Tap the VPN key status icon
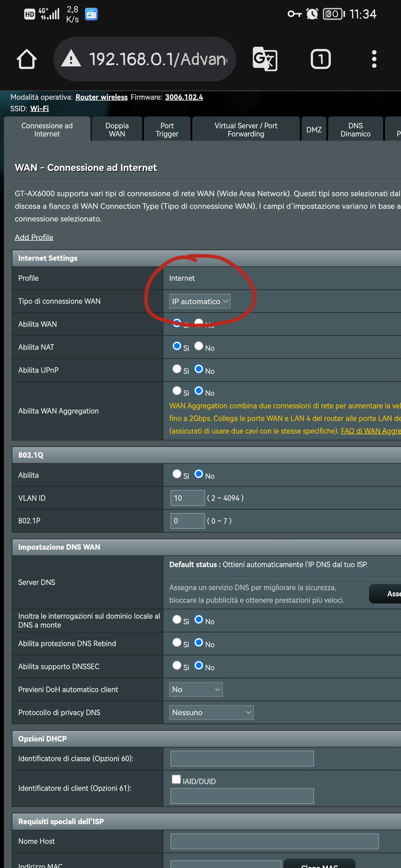401x868 pixels. coord(294,14)
